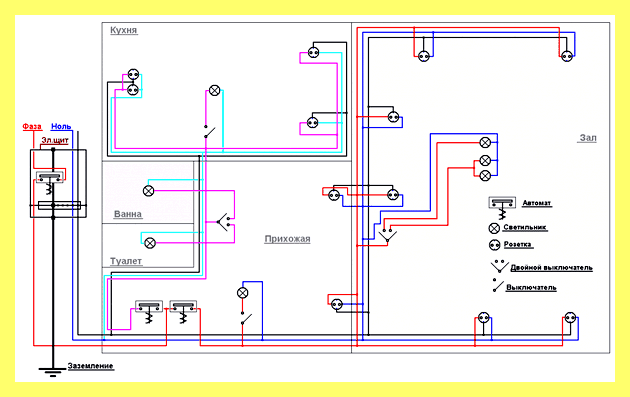Select the switch below the Кухня lamp
The width and height of the screenshot is (630, 397).
[210, 132]
